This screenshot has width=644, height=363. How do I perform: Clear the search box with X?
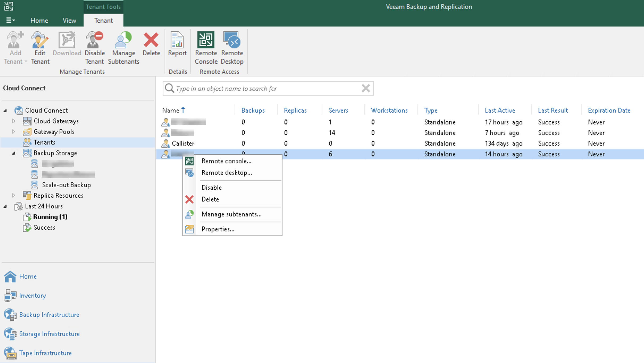366,88
